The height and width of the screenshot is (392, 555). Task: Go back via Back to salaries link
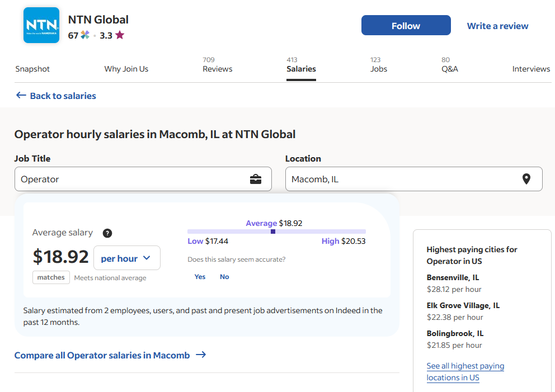[x=63, y=96]
